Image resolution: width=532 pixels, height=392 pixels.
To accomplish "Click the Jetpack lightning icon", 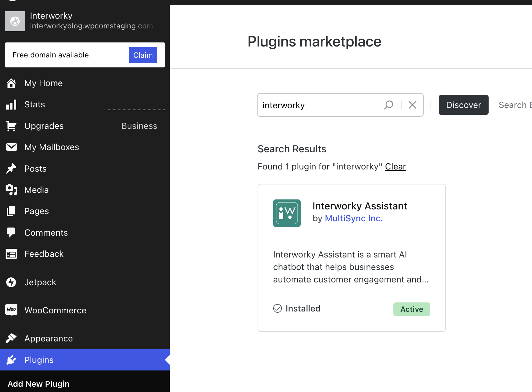I will click(x=11, y=282).
